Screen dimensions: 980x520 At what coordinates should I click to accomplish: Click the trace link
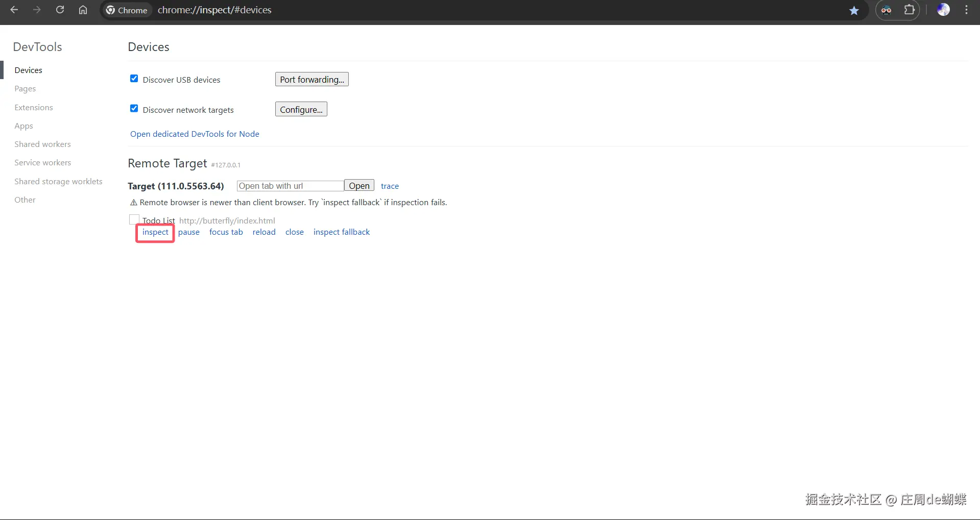390,186
